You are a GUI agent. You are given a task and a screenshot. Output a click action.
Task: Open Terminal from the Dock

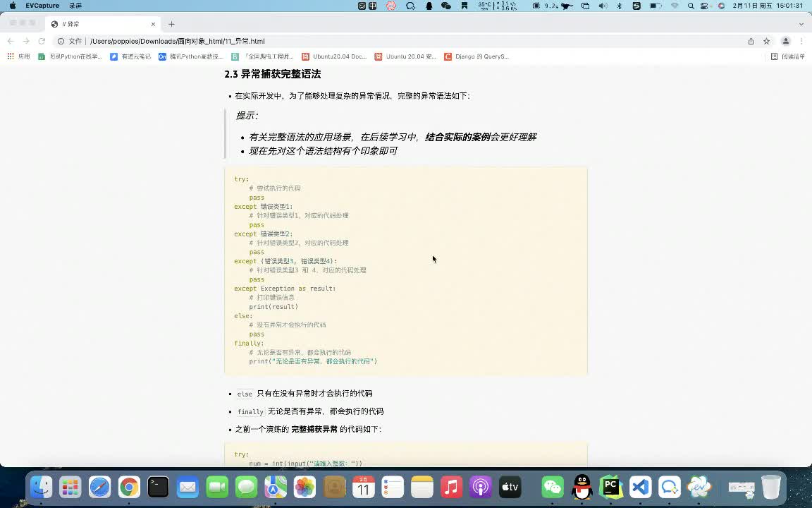click(x=159, y=488)
